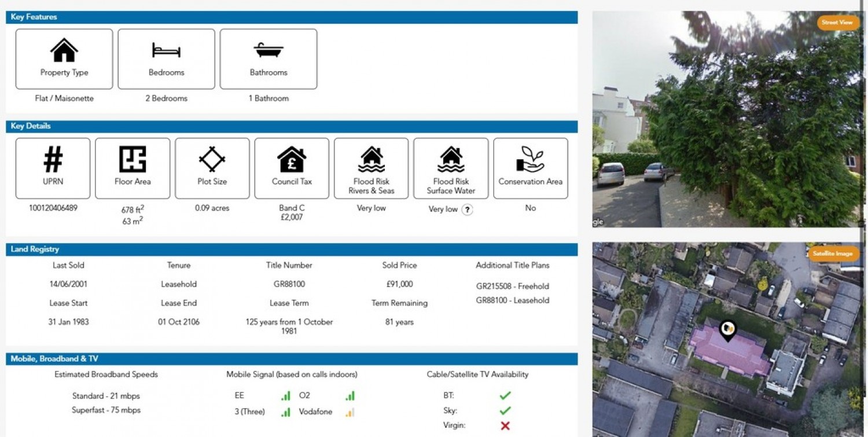Select the Plot Size diamond icon
Image resolution: width=868 pixels, height=437 pixels.
pos(212,159)
